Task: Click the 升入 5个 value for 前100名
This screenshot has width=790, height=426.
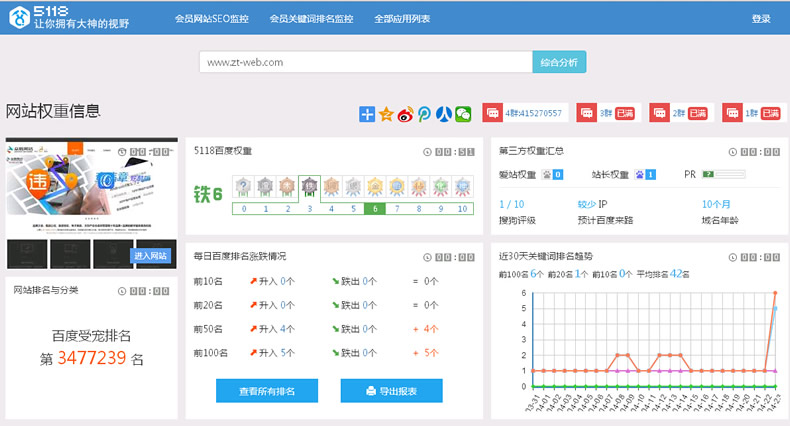Action: point(273,353)
